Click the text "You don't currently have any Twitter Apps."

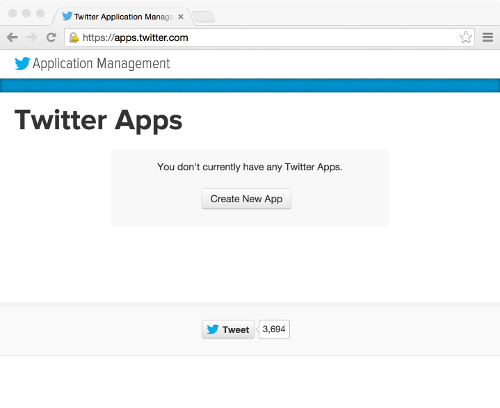[250, 167]
